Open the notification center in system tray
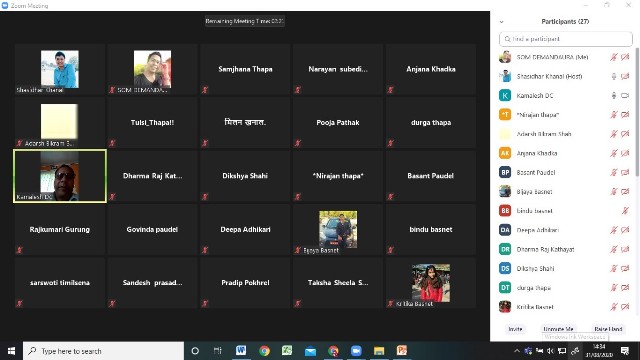The width and height of the screenshot is (640, 360). point(625,351)
